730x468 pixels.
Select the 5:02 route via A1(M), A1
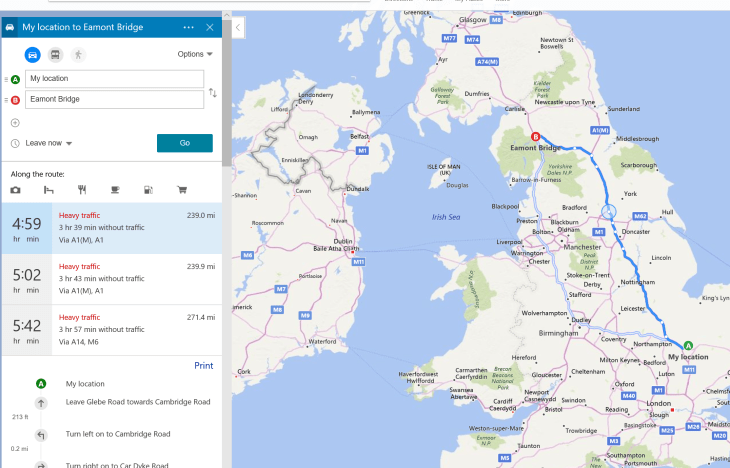coord(110,279)
